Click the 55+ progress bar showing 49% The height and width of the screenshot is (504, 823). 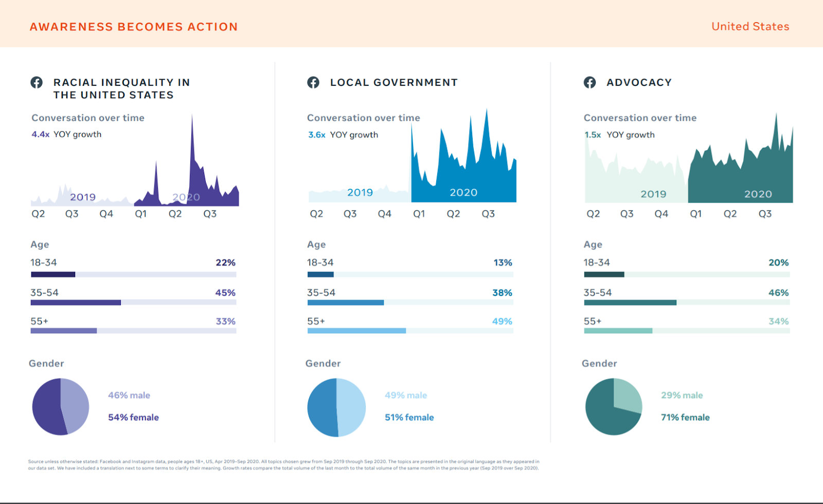(x=357, y=331)
